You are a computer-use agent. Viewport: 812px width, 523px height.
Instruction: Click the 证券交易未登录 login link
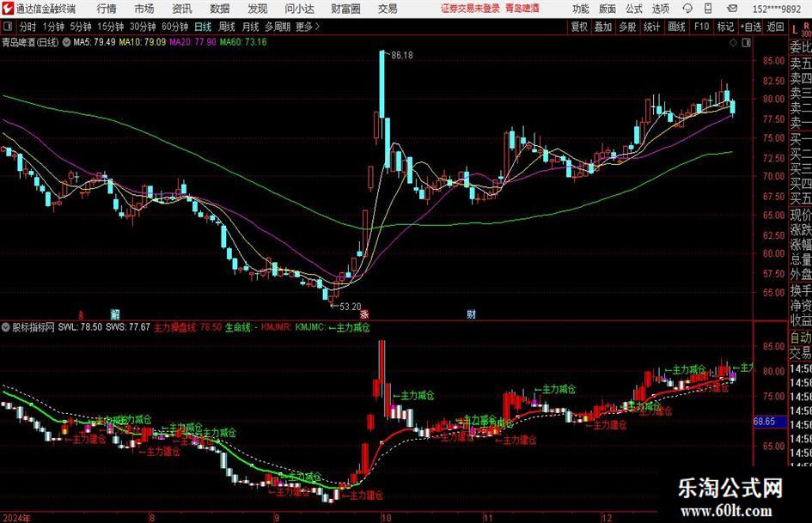point(470,9)
